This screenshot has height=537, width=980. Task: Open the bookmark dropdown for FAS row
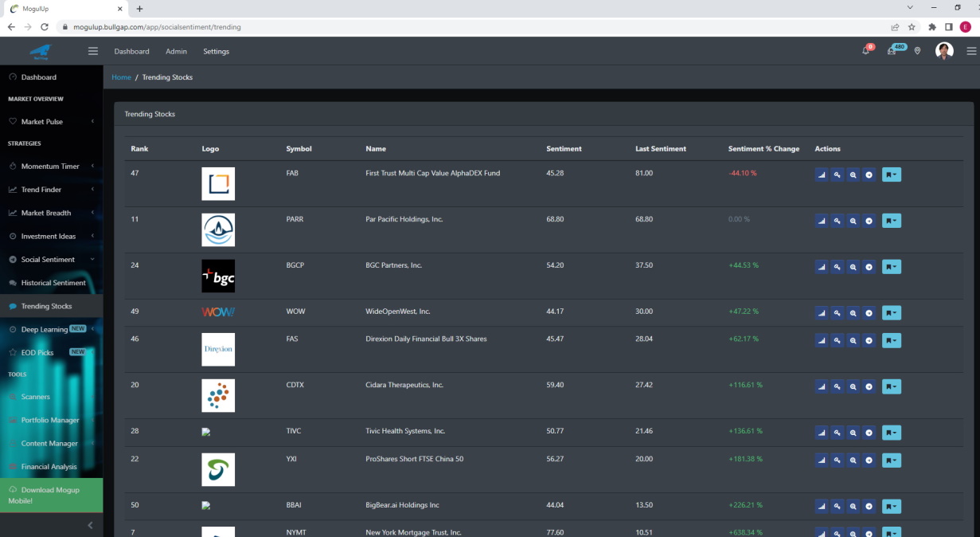892,340
